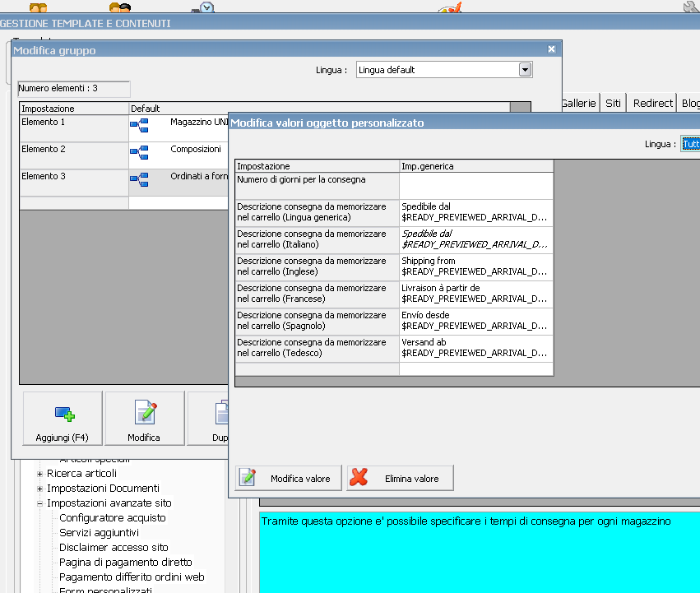Click Modifica valore button
700x593 pixels.
pyautogui.click(x=289, y=478)
